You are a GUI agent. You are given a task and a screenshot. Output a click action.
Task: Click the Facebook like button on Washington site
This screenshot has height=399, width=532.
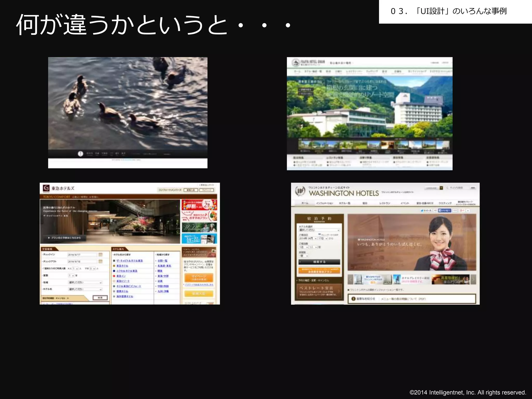coord(444,210)
